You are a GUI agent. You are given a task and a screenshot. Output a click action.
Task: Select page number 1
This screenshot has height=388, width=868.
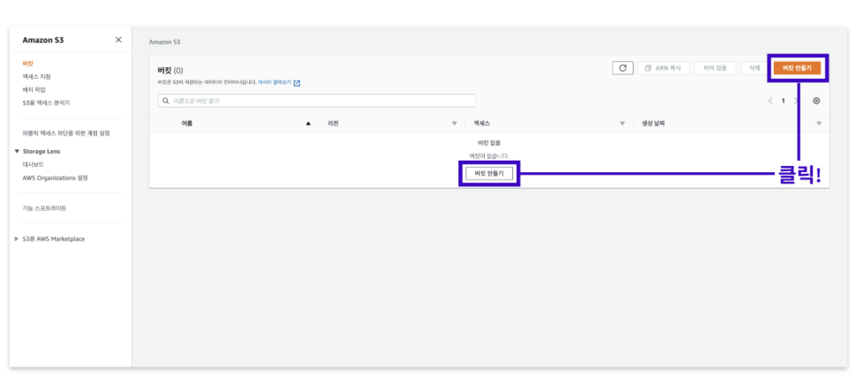click(783, 101)
